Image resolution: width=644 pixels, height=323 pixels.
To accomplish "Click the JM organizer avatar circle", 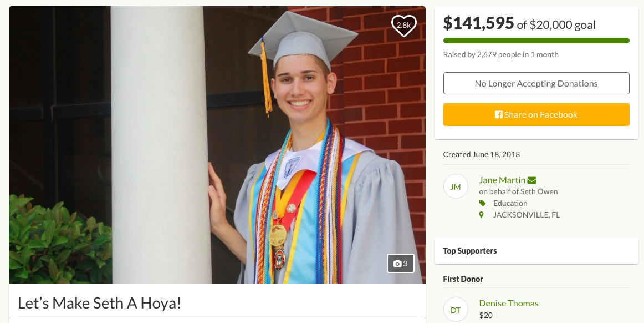I will pyautogui.click(x=456, y=186).
